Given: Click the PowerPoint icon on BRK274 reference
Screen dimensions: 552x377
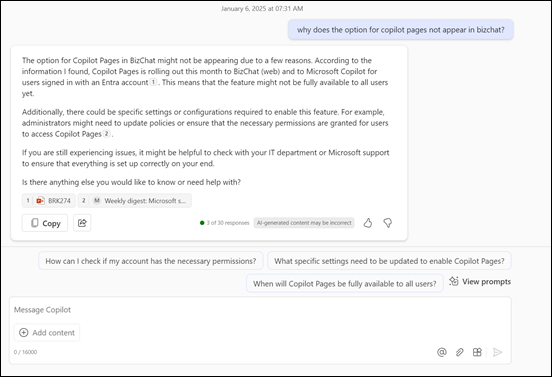Looking at the screenshot, I should tap(40, 201).
